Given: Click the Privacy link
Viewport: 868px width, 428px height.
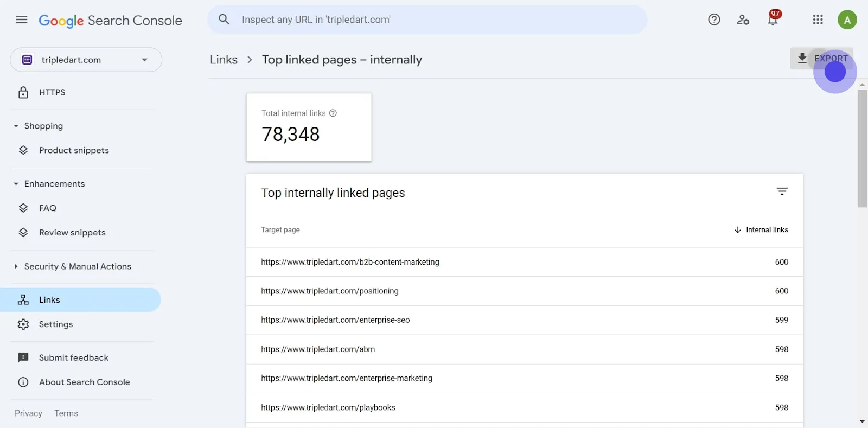Looking at the screenshot, I should [28, 413].
